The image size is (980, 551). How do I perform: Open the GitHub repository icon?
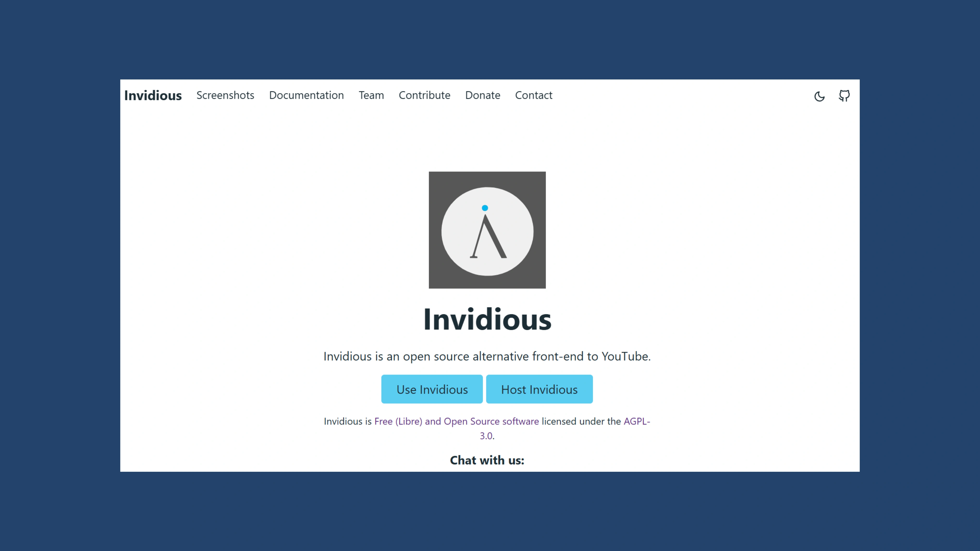tap(844, 96)
